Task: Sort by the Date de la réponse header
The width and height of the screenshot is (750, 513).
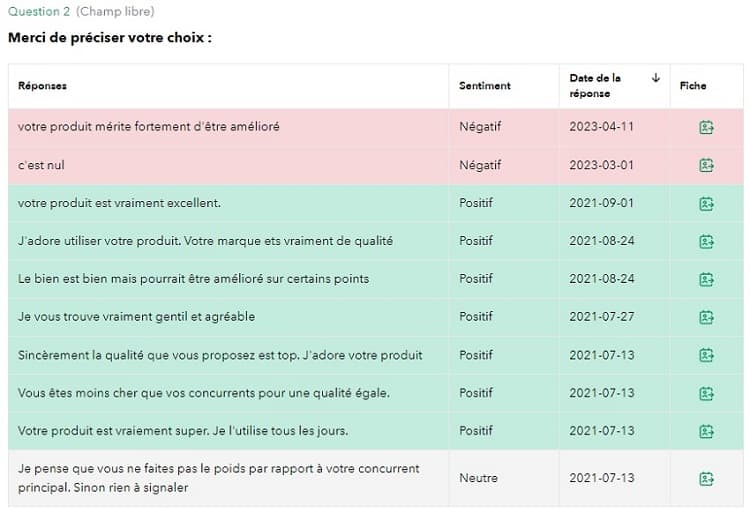Action: [x=595, y=86]
